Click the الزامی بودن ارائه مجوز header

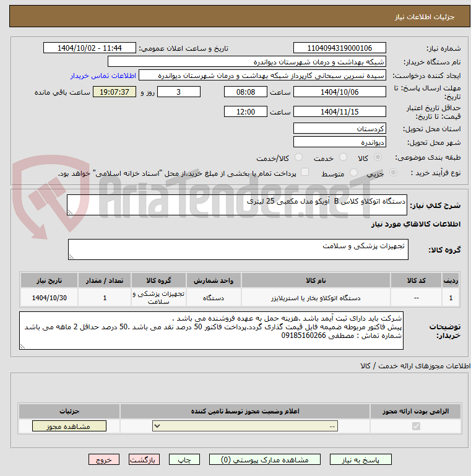(x=415, y=411)
